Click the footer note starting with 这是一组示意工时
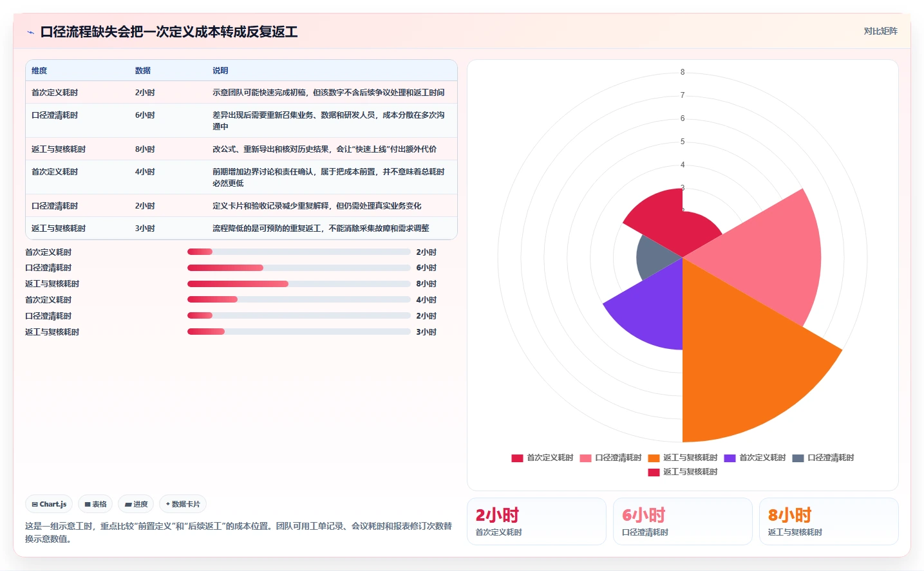This screenshot has height=571, width=924. tap(238, 532)
